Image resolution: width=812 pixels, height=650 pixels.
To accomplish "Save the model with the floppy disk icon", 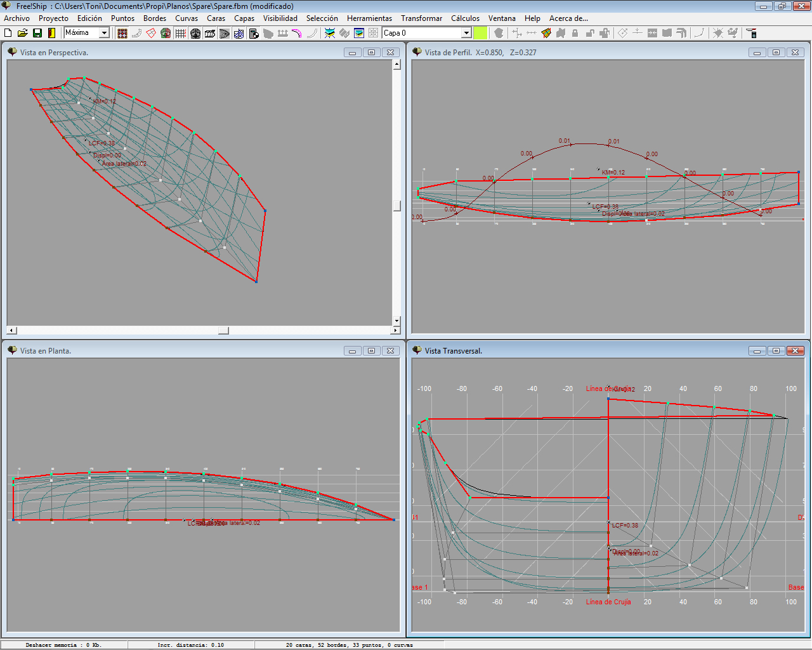I will 37,33.
